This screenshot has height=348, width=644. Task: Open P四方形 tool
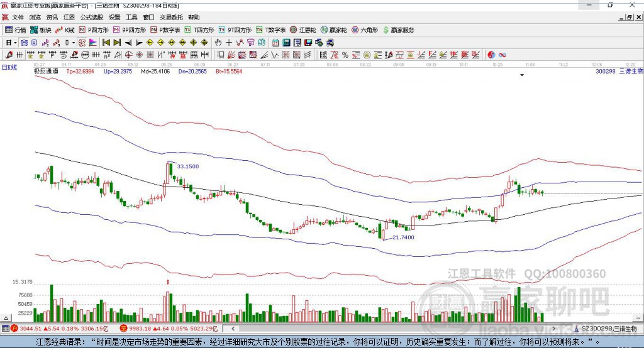94,30
